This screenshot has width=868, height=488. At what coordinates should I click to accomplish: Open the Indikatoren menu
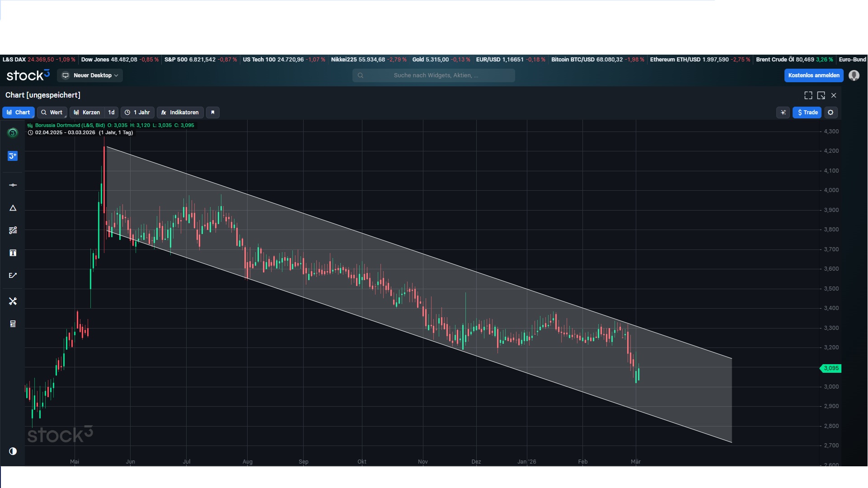180,113
